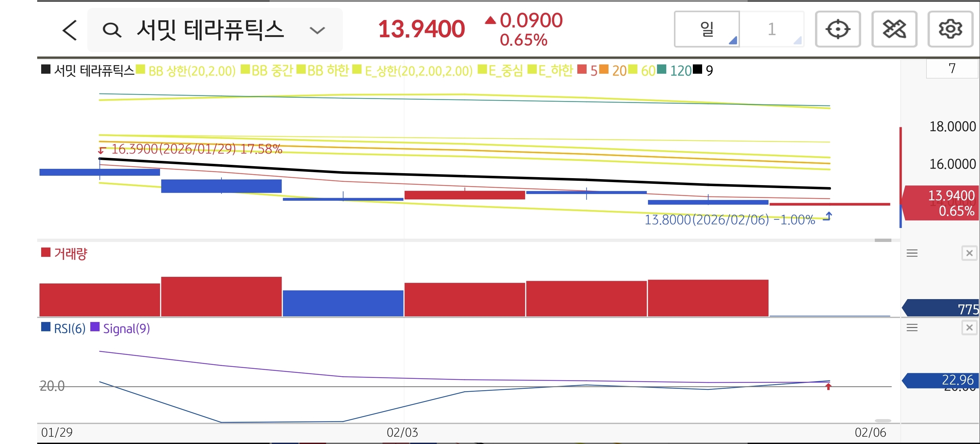Click the 거래량 volume legend label
Viewport: 980px width, 444px height.
pos(70,254)
